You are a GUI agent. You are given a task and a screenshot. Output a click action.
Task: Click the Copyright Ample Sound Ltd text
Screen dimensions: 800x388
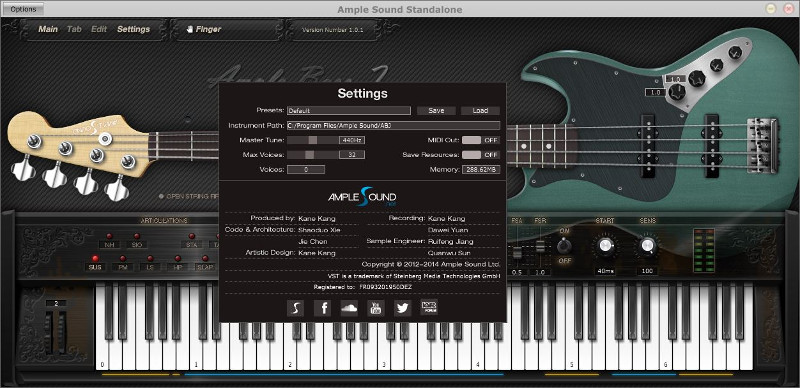coord(431,264)
